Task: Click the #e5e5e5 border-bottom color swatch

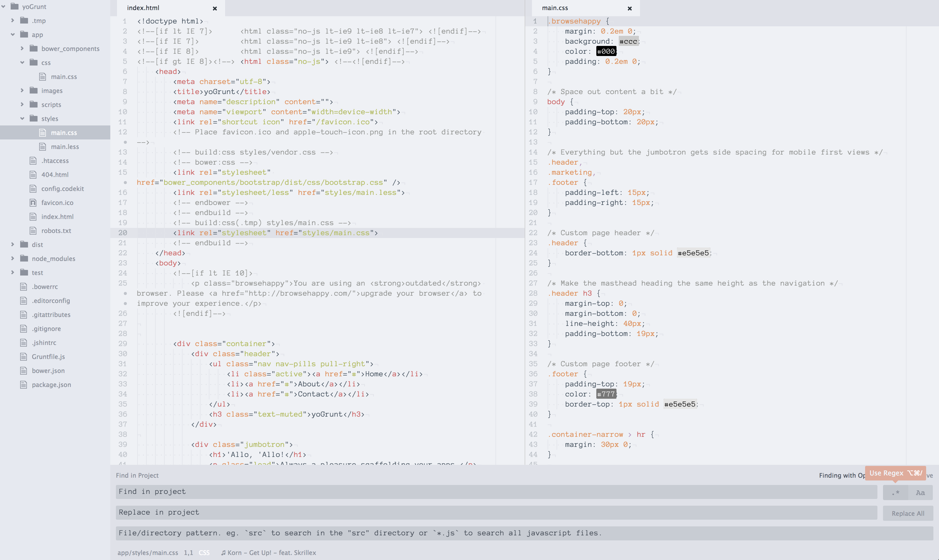Action: (x=693, y=253)
